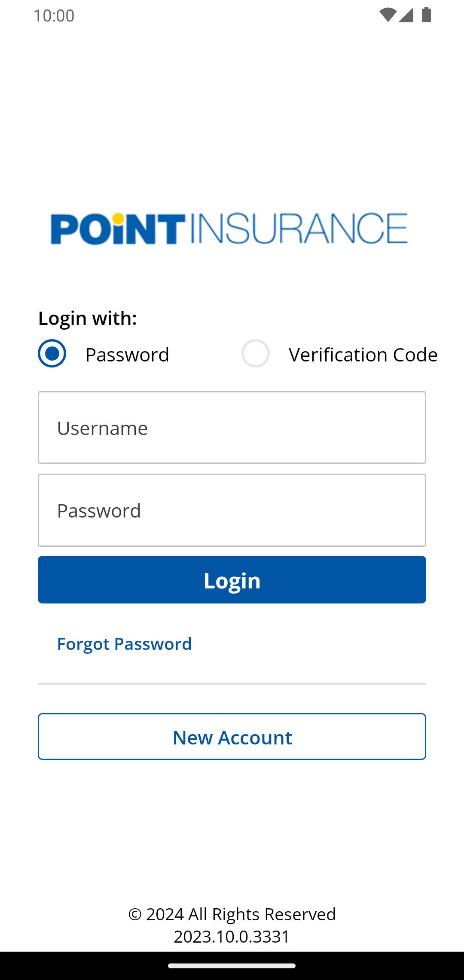464x980 pixels.
Task: Tap the home gesture bar at bottom
Action: [232, 966]
